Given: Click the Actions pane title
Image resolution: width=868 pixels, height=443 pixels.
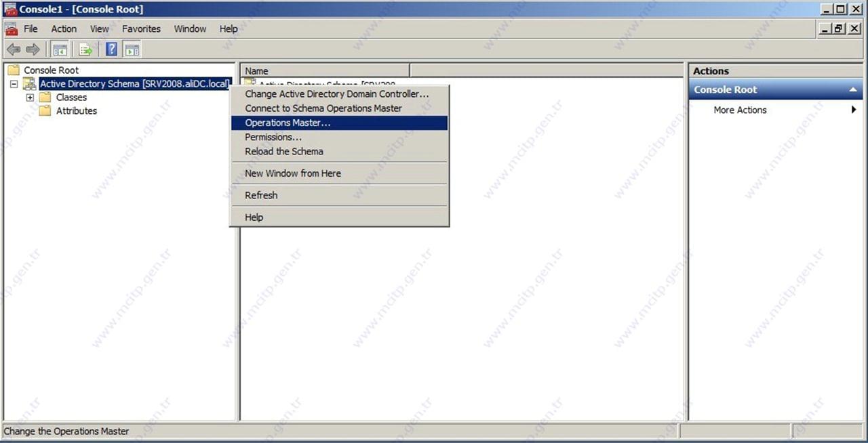Looking at the screenshot, I should click(711, 71).
